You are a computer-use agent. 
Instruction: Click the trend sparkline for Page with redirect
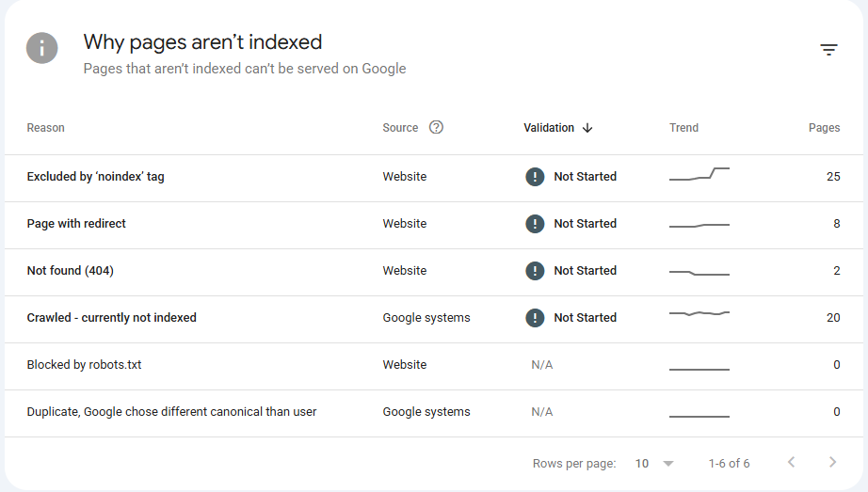(x=699, y=225)
